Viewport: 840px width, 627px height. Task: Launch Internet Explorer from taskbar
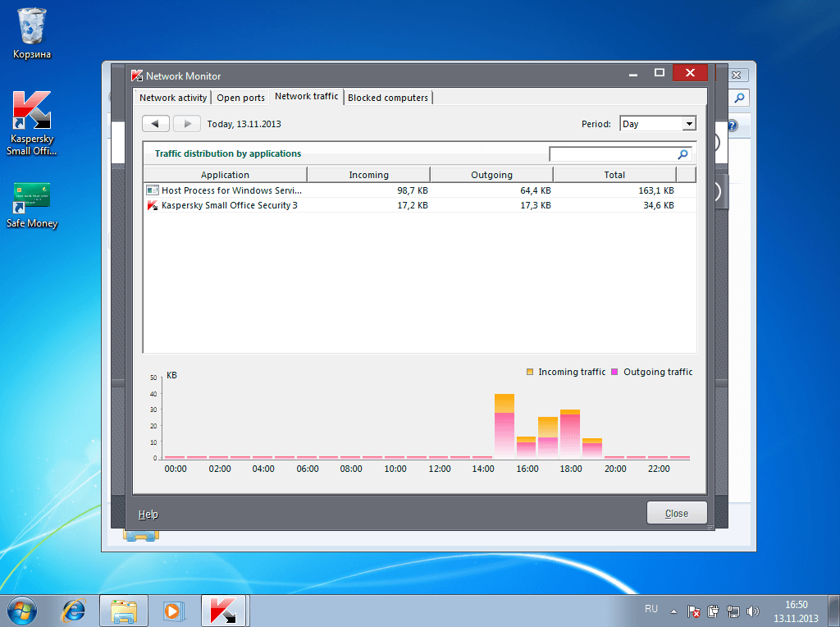73,611
